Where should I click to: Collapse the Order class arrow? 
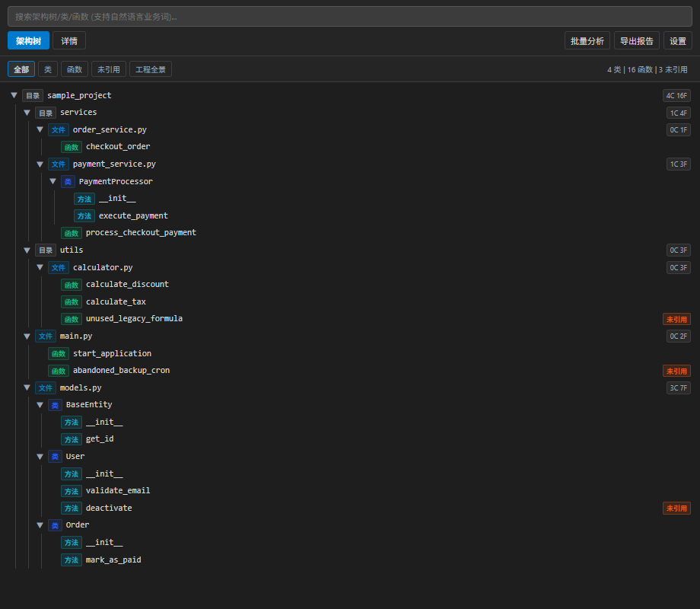(x=40, y=525)
